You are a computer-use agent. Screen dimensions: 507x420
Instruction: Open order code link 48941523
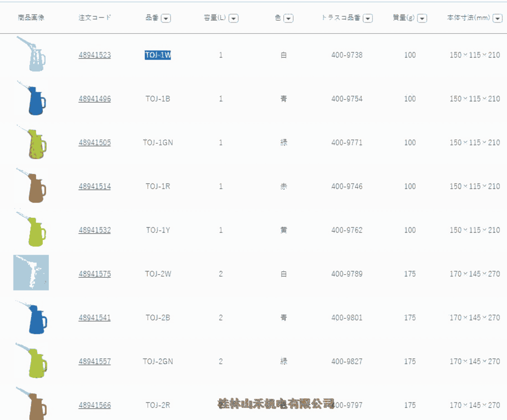(95, 55)
